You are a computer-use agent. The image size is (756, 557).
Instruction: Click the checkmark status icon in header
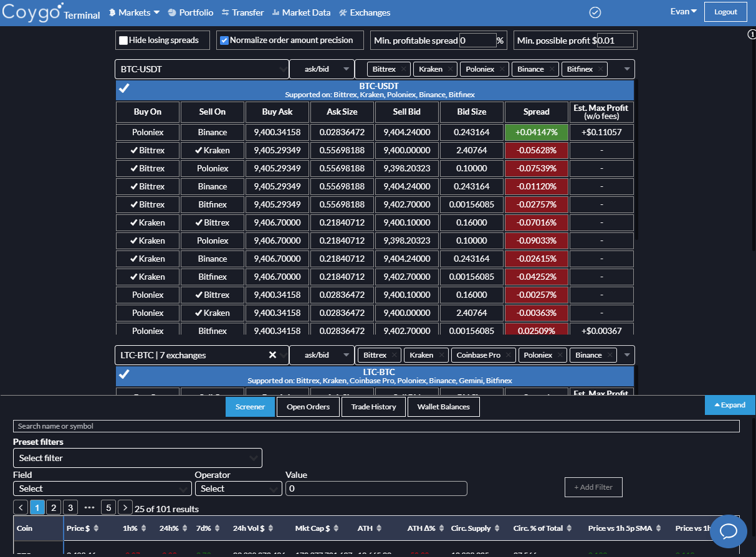coord(595,12)
